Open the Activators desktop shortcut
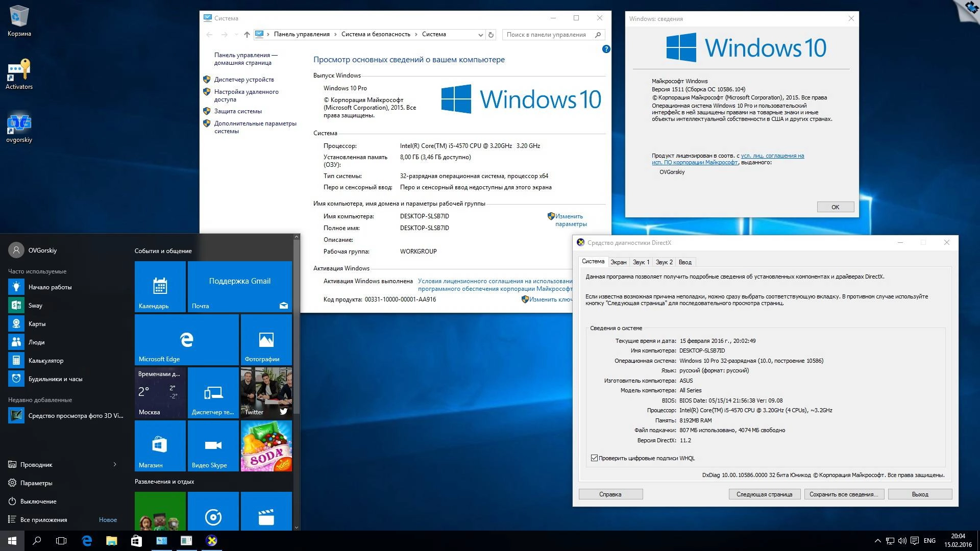The image size is (980, 551). tap(19, 74)
